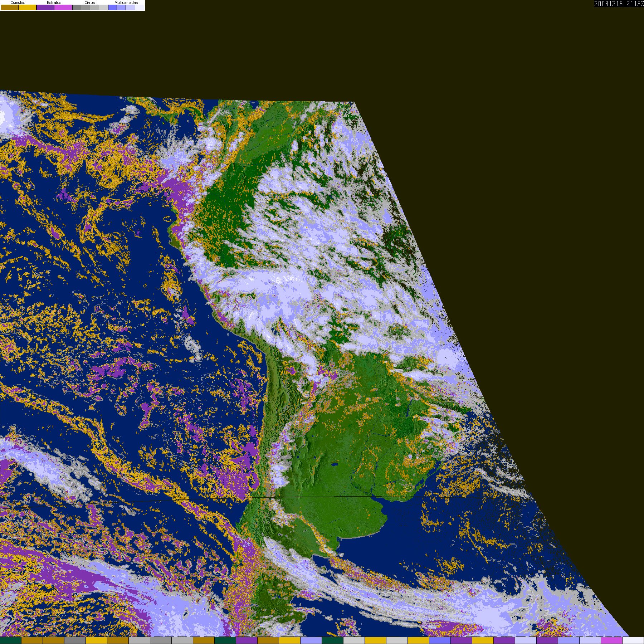Click the Cúmulos legend label

pos(18,3)
